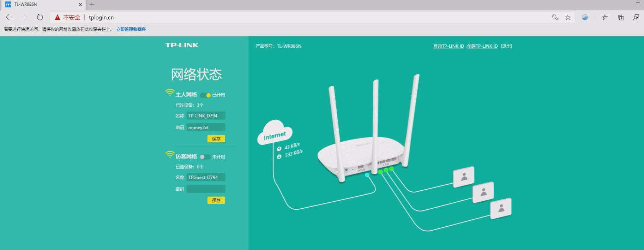Click the zoom magnifier icon in address bar
This screenshot has height=250, width=644.
coord(555,17)
